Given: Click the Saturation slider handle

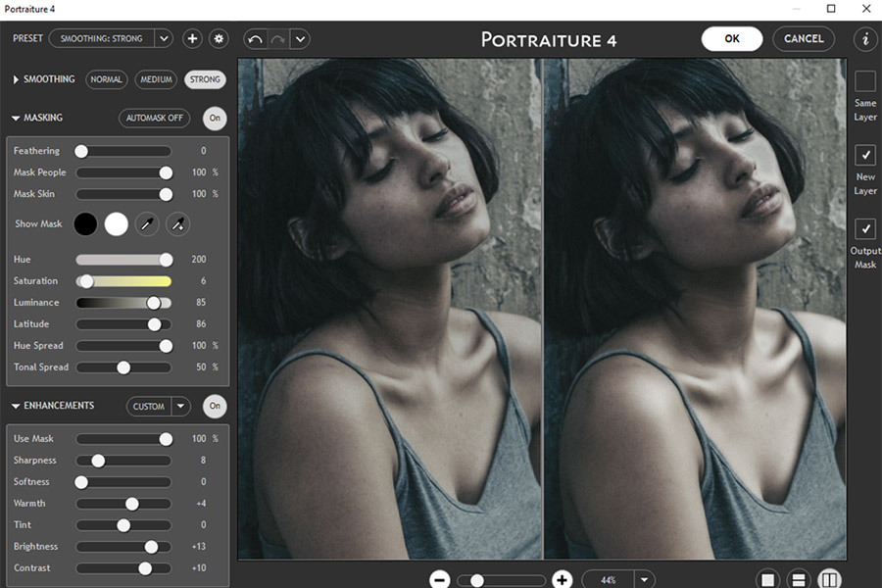Looking at the screenshot, I should coord(86,281).
